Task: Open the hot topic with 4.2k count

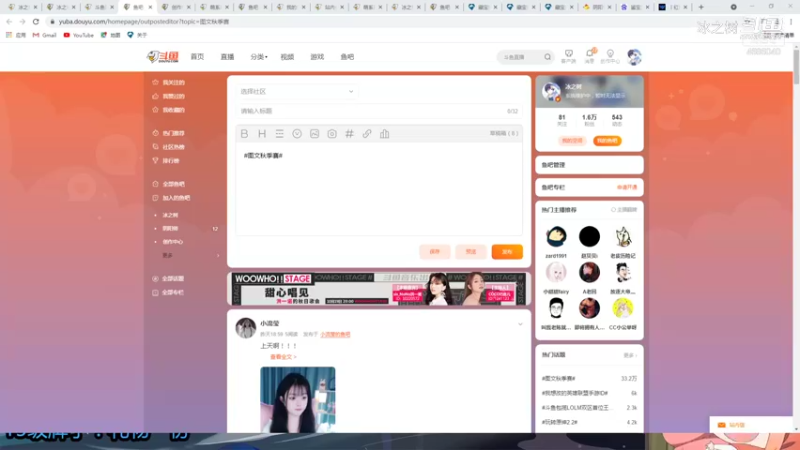Action: click(589, 422)
